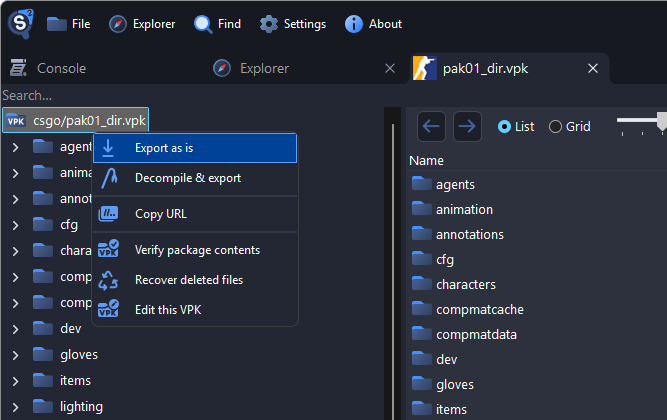Choose Export as is
667x420 pixels.
point(195,148)
